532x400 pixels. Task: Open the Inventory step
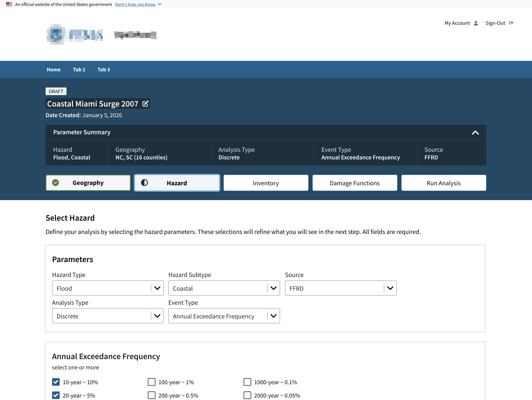pyautogui.click(x=266, y=183)
